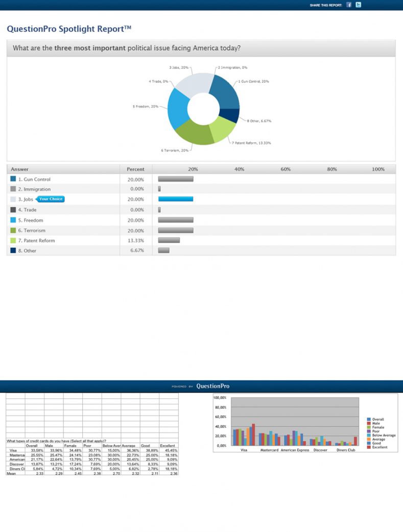Click the Other dark blue swatch
Viewport: 403px width, 532px height.
tap(13, 251)
